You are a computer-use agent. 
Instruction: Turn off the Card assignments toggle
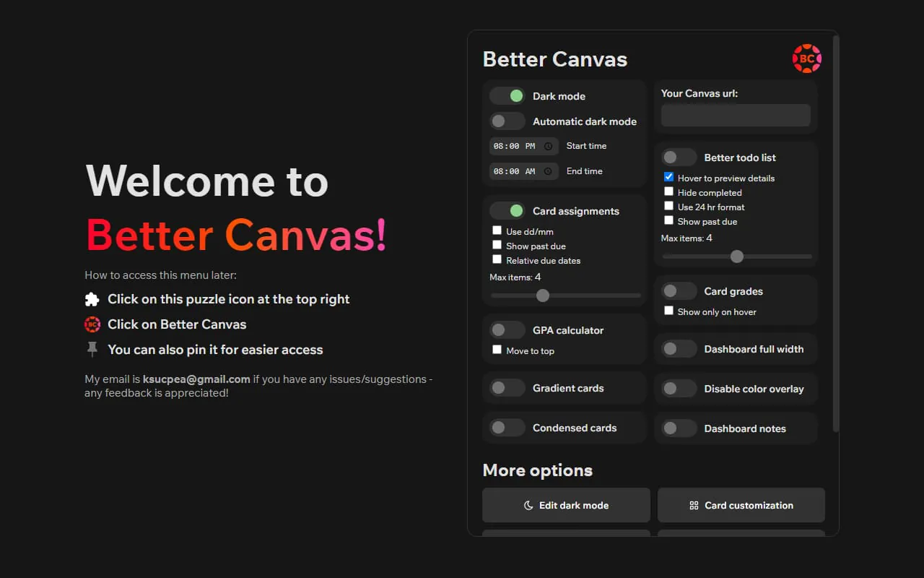pyautogui.click(x=507, y=210)
